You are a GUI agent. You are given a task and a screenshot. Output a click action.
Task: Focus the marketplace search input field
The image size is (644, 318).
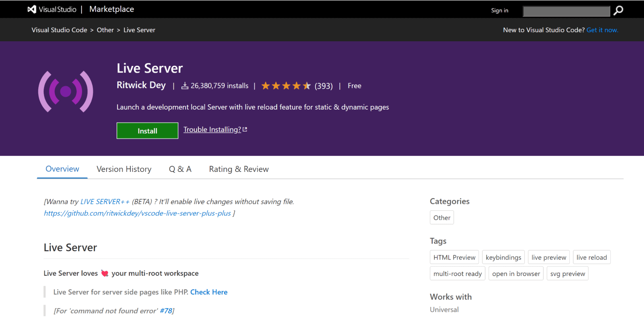(566, 11)
